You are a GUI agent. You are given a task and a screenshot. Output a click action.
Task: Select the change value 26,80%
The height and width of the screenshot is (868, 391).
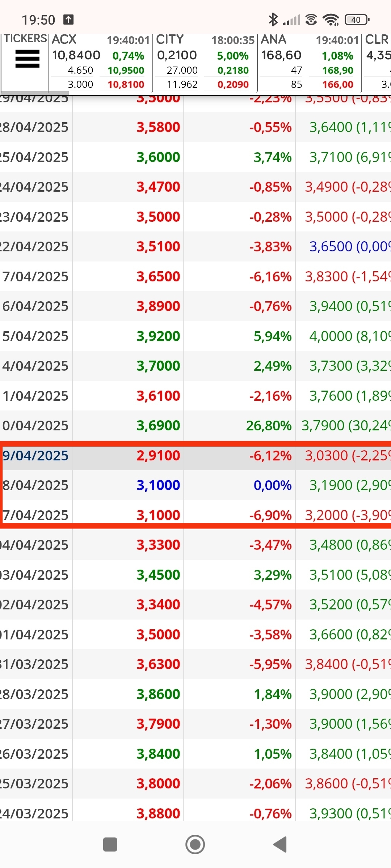[269, 425]
